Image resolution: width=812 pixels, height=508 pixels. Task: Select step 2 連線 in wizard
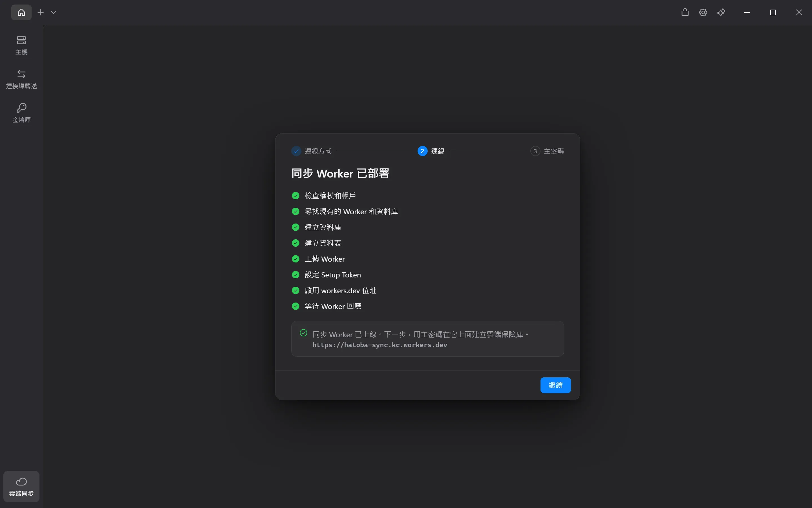coord(431,151)
